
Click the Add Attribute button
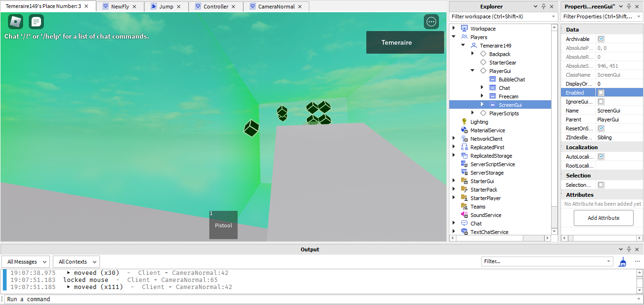pos(603,218)
